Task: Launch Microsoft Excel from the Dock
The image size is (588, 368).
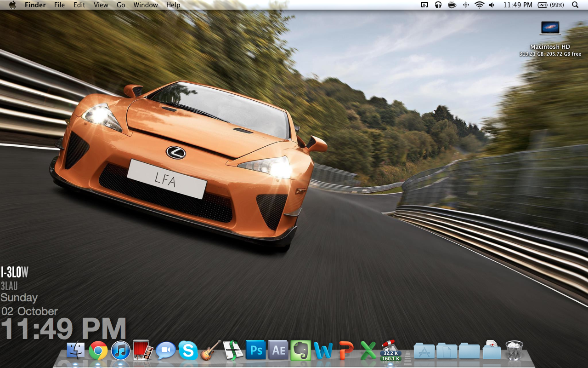Action: point(368,351)
